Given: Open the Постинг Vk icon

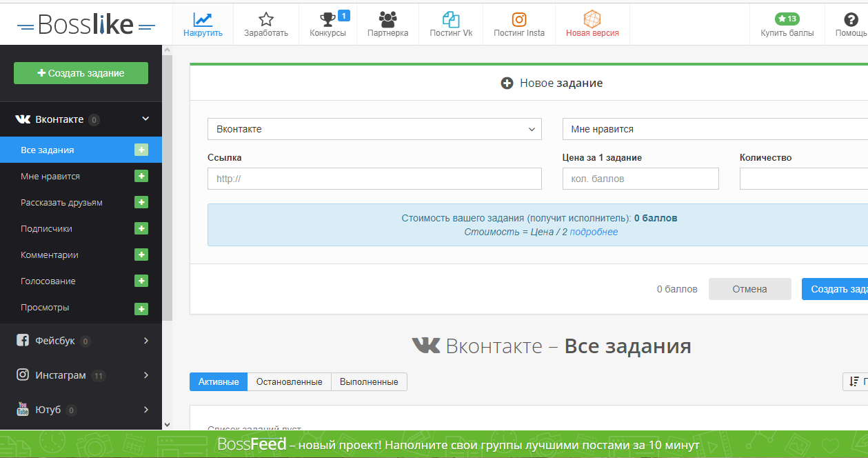Looking at the screenshot, I should [451, 19].
